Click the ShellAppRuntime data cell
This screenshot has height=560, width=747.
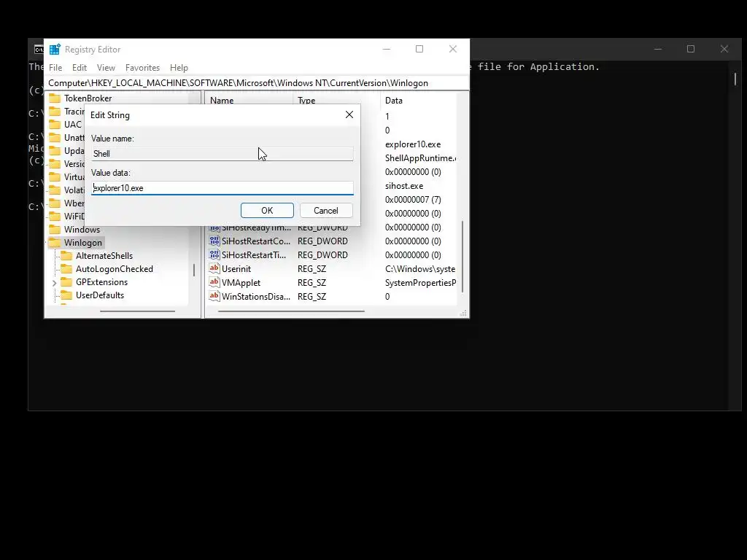point(420,157)
